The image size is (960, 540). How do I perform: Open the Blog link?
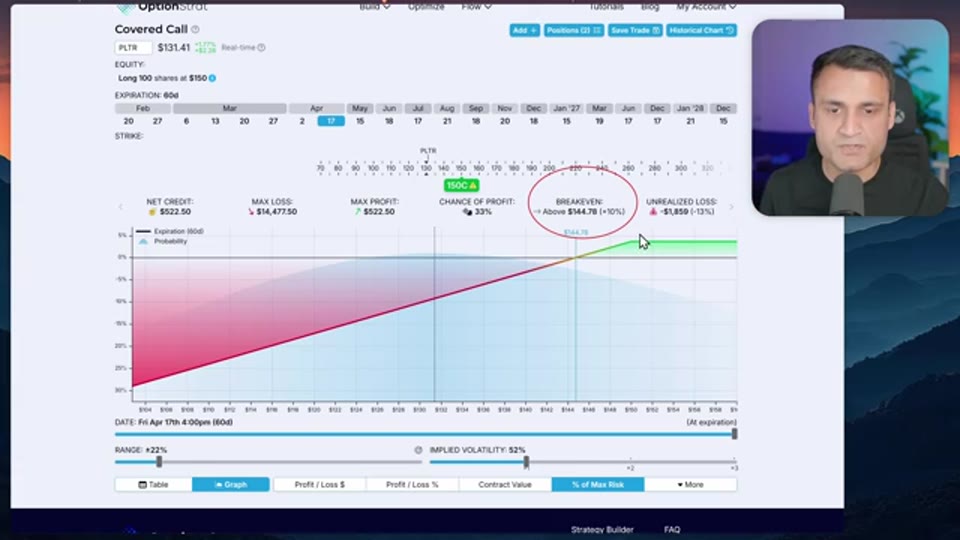click(650, 7)
